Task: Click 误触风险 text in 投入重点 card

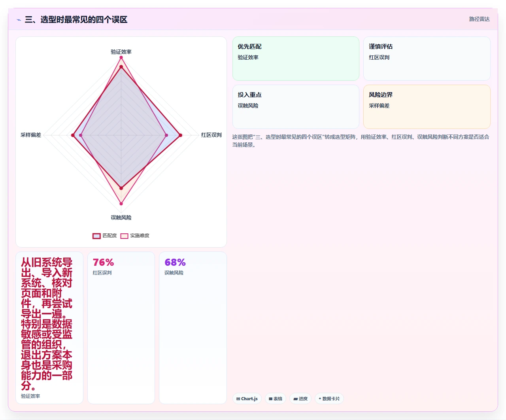Action: 248,106
